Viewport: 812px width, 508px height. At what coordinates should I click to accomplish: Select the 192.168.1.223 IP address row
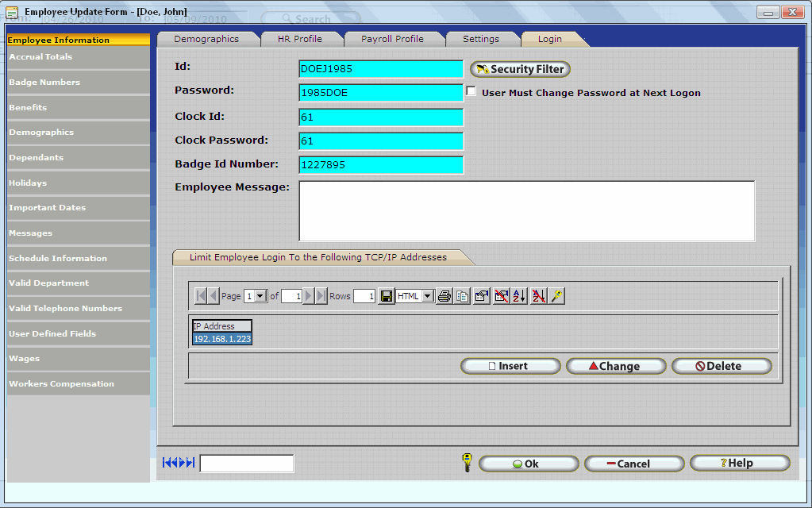pyautogui.click(x=221, y=339)
